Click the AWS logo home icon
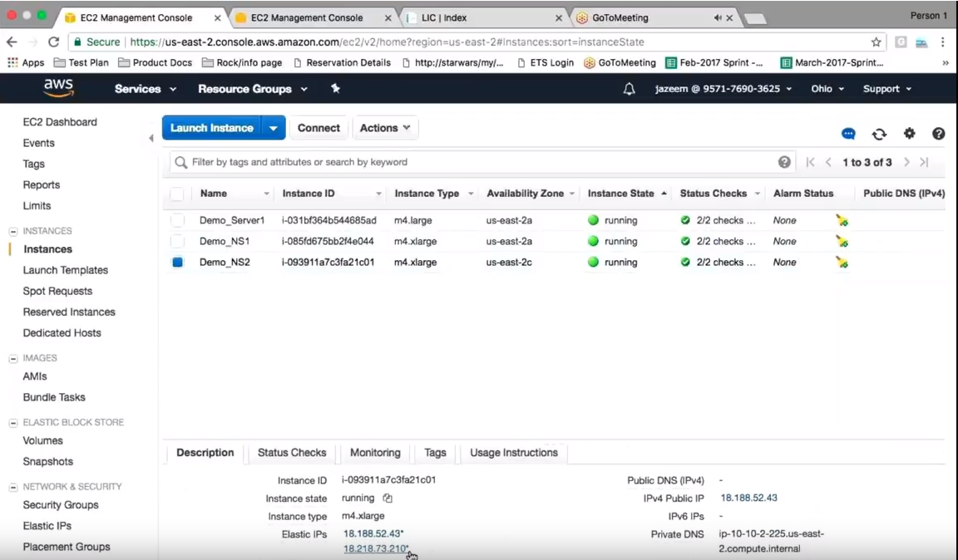Screen dimensions: 958x560 [x=58, y=88]
